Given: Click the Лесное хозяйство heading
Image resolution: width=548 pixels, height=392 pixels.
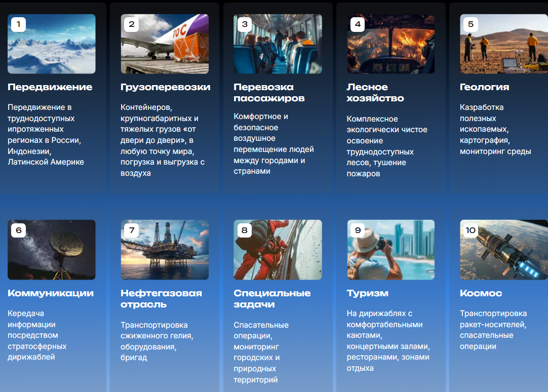Looking at the screenshot, I should tap(375, 93).
